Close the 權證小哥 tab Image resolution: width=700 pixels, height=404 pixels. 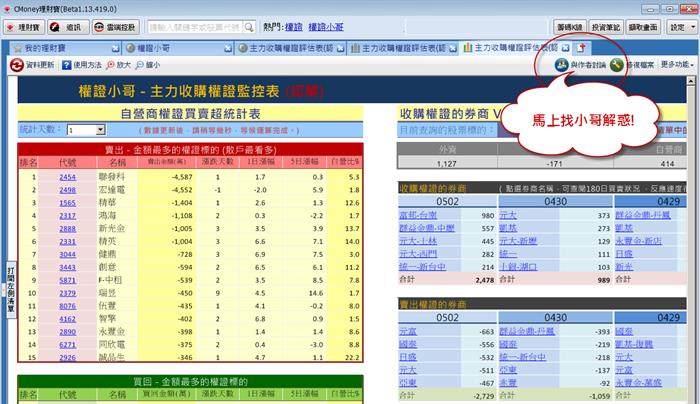click(228, 48)
